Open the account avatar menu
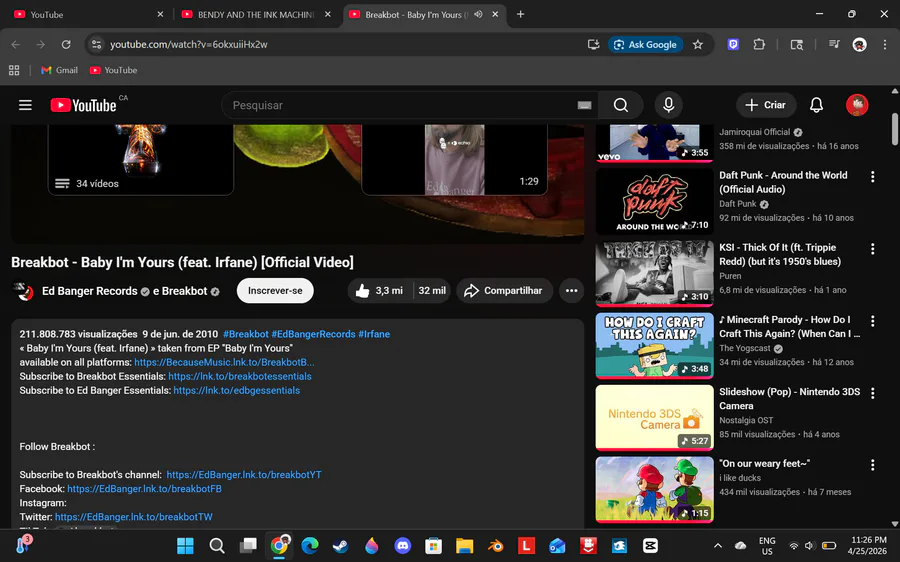Image resolution: width=900 pixels, height=562 pixels. pos(857,105)
